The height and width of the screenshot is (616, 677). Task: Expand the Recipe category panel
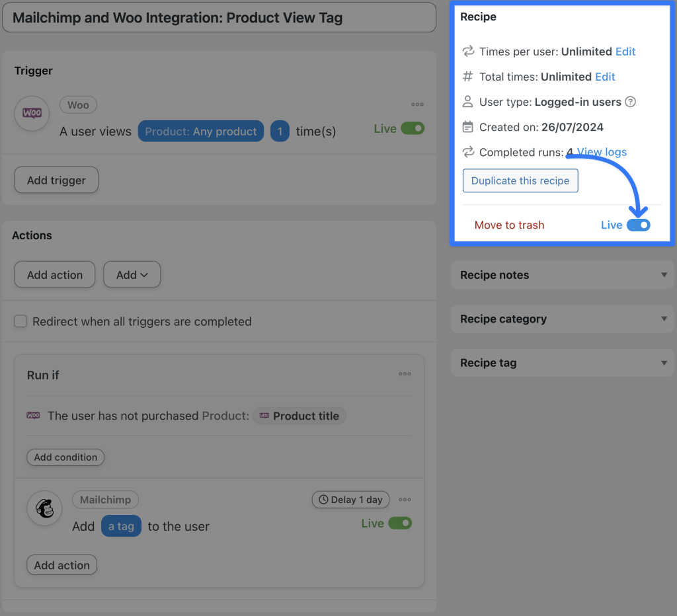click(x=664, y=319)
